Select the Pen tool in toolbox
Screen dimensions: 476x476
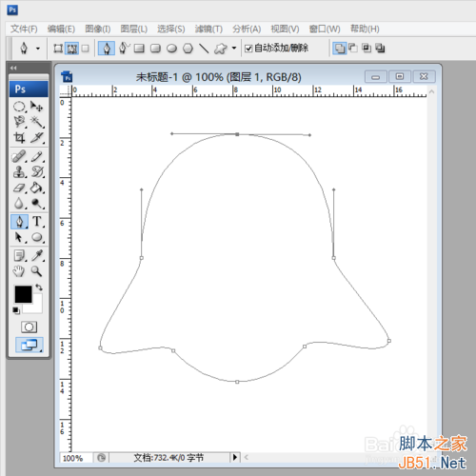point(19,222)
